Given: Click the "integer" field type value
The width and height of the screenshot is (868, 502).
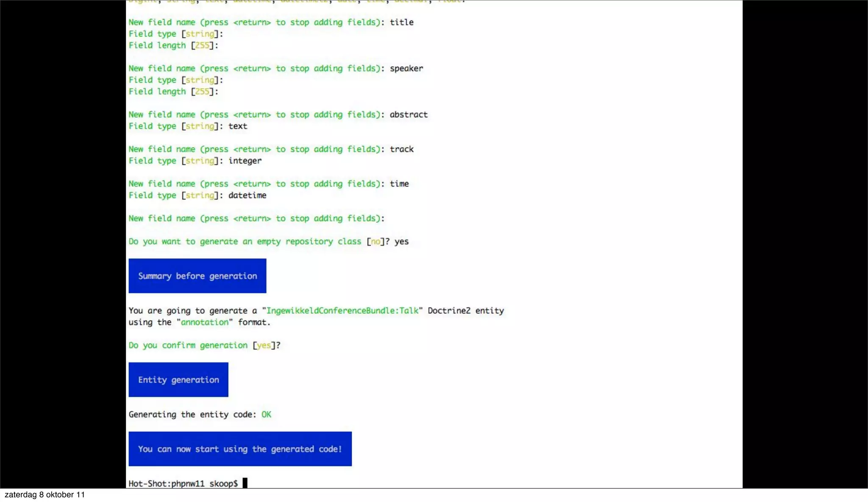Looking at the screenshot, I should (x=245, y=160).
